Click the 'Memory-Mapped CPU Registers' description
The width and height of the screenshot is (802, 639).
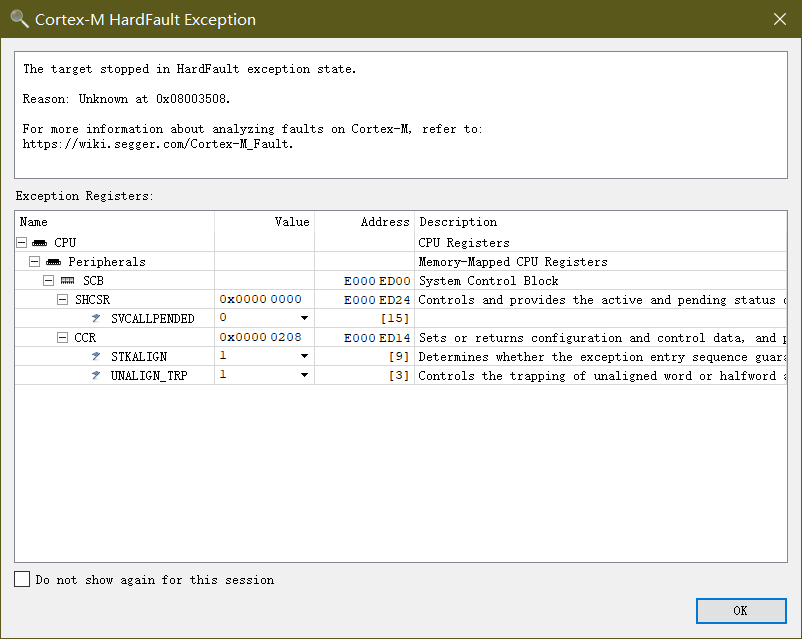(x=513, y=262)
